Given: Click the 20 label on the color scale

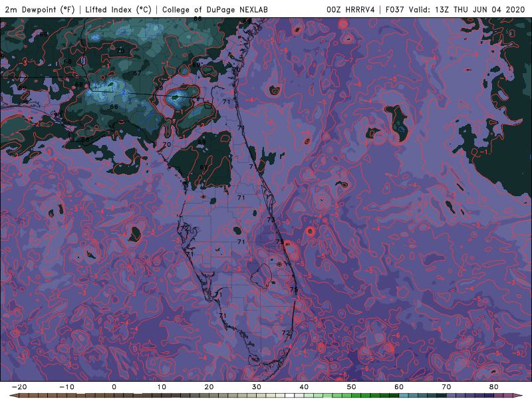Looking at the screenshot, I should [209, 387].
